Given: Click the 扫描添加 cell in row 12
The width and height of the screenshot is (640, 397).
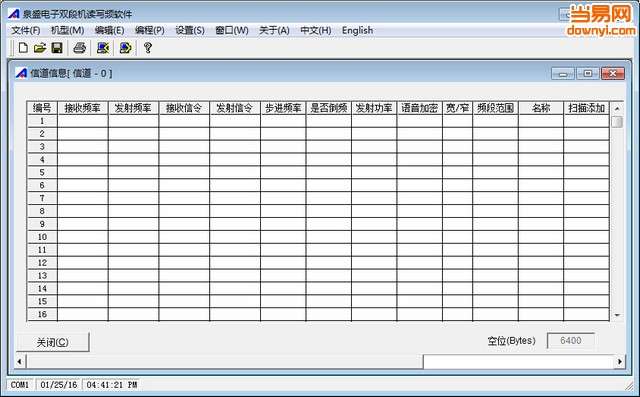Looking at the screenshot, I should coord(587,263).
